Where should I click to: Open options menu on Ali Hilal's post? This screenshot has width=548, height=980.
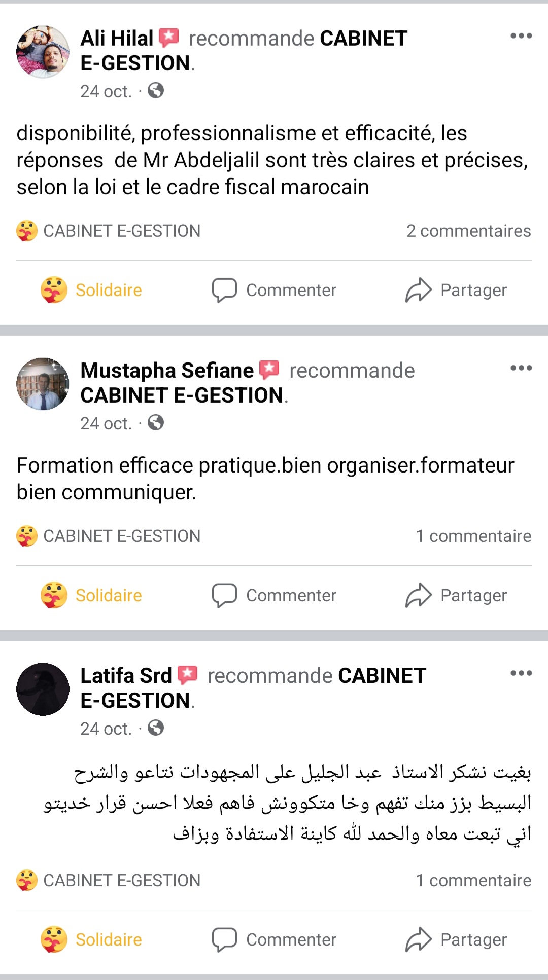(521, 36)
